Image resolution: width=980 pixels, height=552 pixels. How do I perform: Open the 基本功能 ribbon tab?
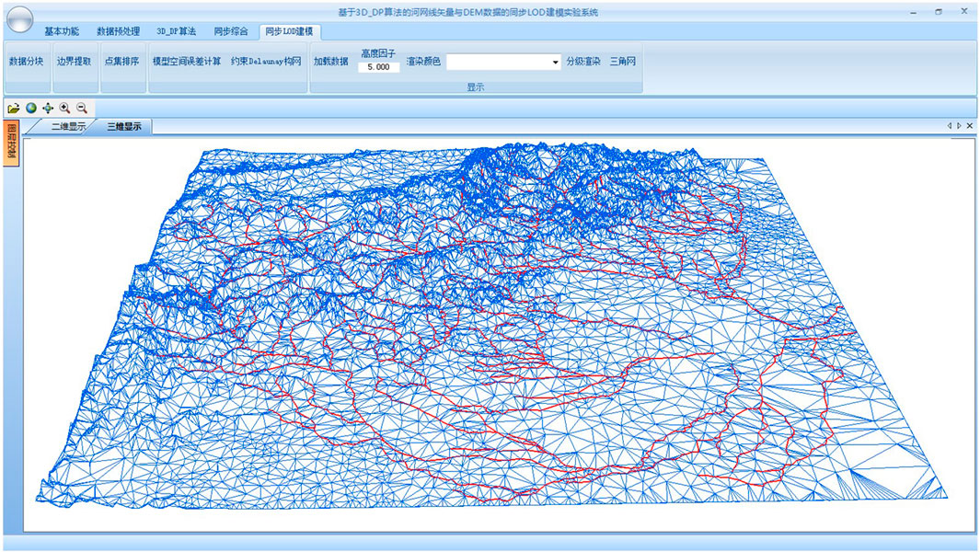point(62,31)
